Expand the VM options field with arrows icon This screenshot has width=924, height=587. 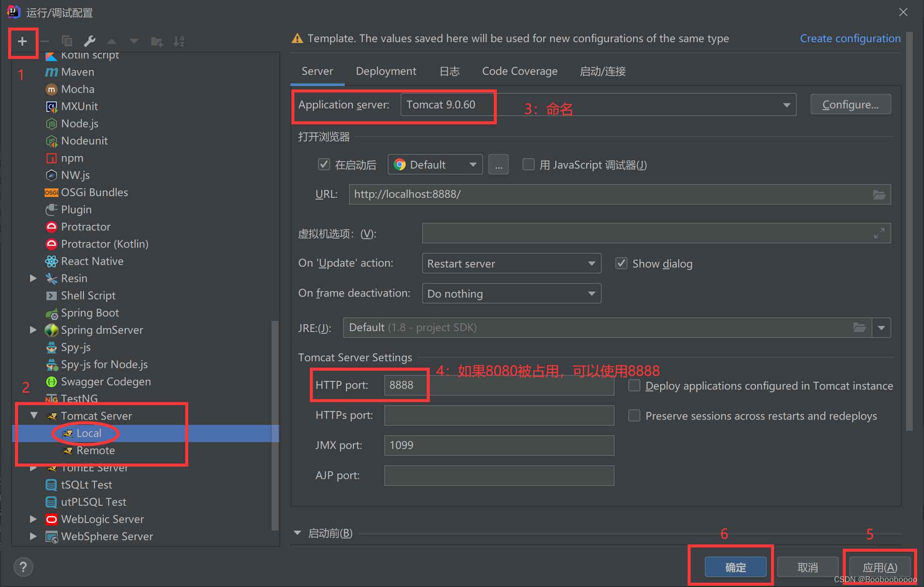879,233
